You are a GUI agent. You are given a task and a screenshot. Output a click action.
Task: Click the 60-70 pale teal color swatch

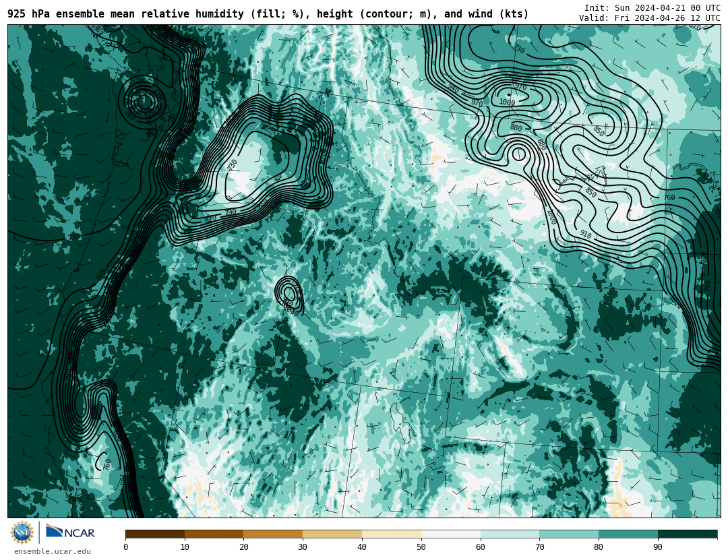pyautogui.click(x=510, y=534)
